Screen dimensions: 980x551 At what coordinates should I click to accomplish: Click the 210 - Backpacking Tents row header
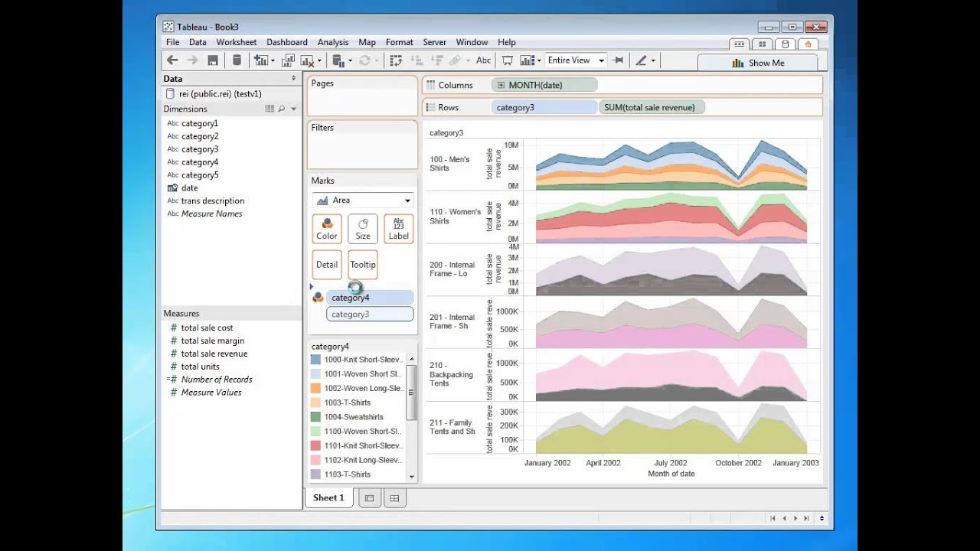(x=452, y=374)
